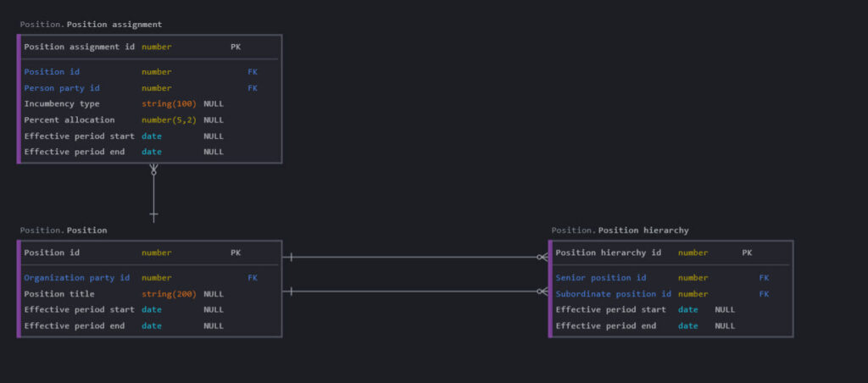Click the Incumbency type column name

(x=62, y=103)
